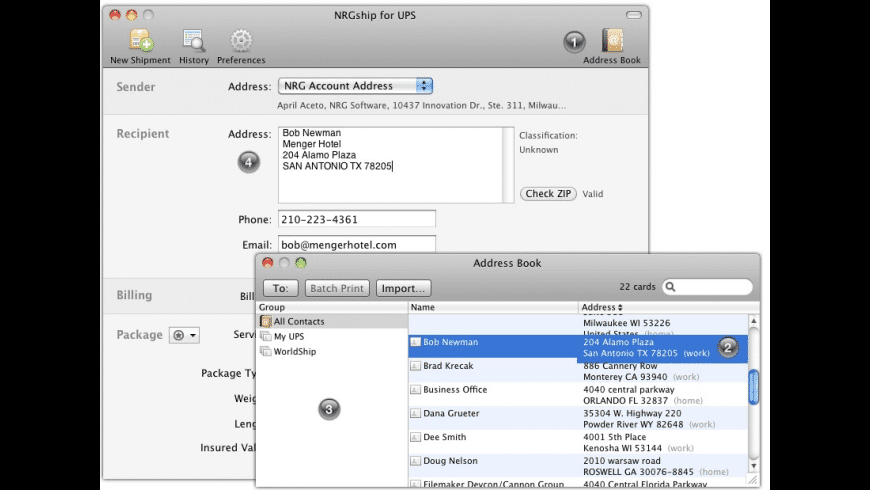This screenshot has height=490, width=870.
Task: Click Doug Nelson's contact card icon
Action: (x=415, y=461)
